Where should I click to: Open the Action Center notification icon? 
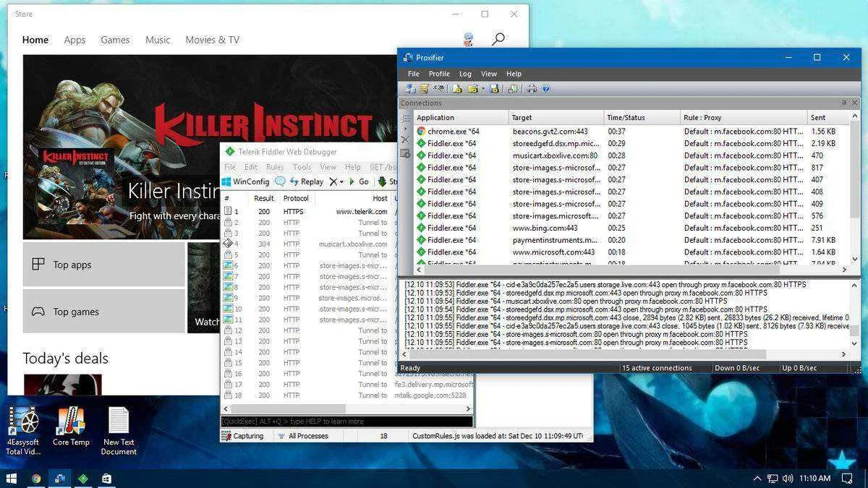pos(847,479)
